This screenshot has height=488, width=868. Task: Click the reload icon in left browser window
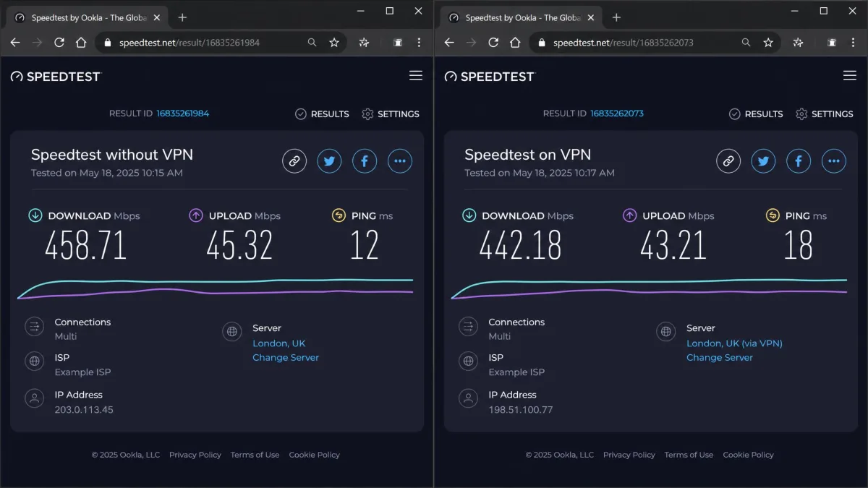59,43
